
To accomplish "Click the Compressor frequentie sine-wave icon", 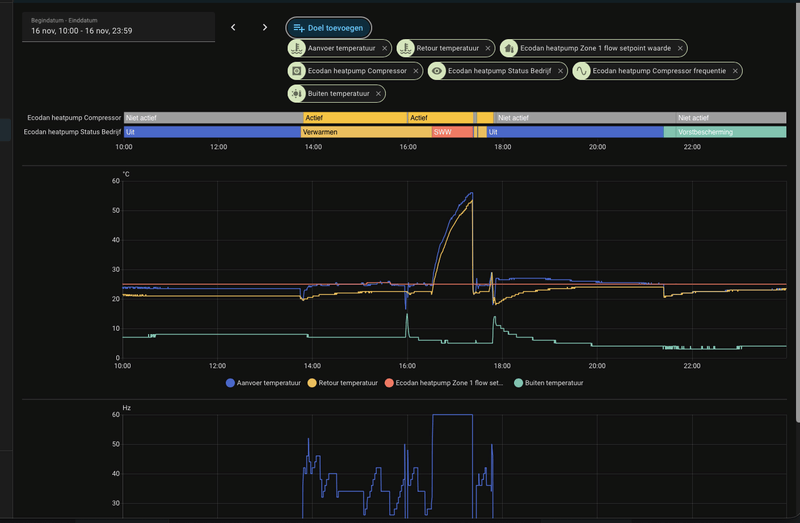I will (581, 71).
